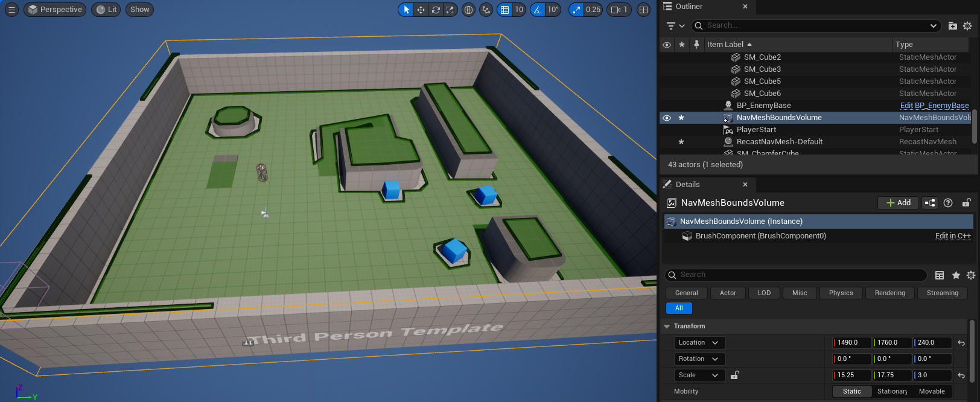Open the surface snapping options
980x402 pixels.
coord(486,10)
